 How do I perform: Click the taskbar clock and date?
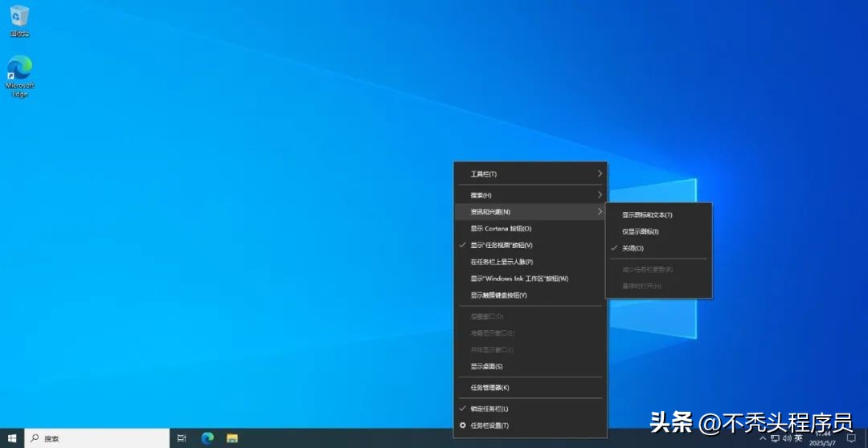(x=822, y=438)
